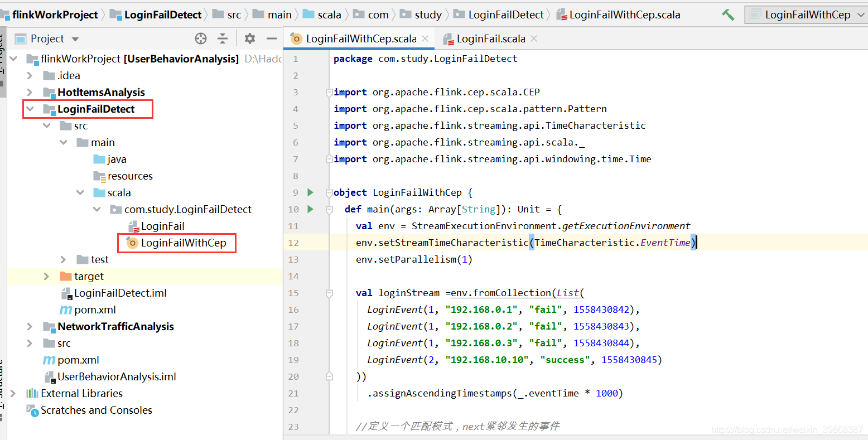The image size is (868, 440).
Task: Click flinkWorkProject in the breadcrumb bar
Action: pos(55,14)
